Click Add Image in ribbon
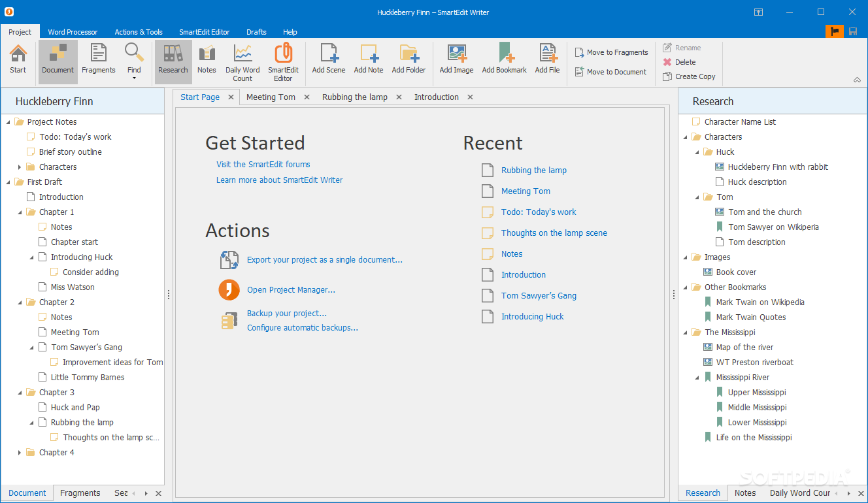 coord(456,60)
